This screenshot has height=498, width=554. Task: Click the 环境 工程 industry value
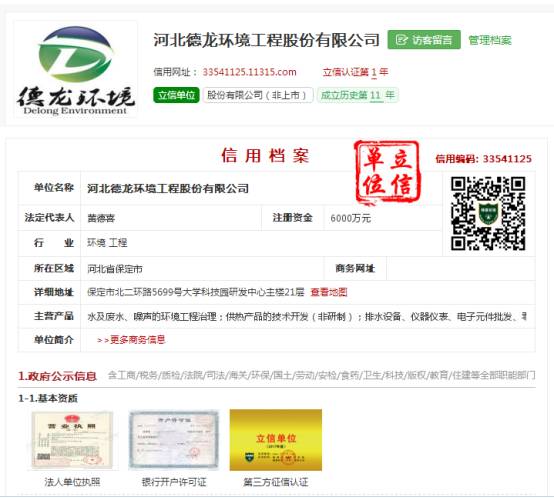pos(107,243)
